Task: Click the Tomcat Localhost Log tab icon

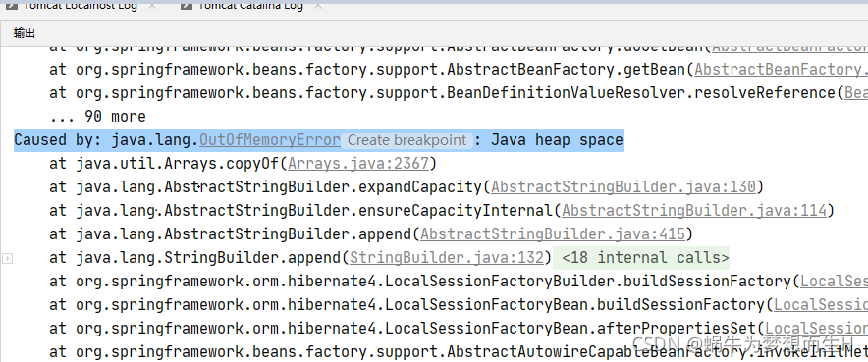Action: click(x=11, y=5)
